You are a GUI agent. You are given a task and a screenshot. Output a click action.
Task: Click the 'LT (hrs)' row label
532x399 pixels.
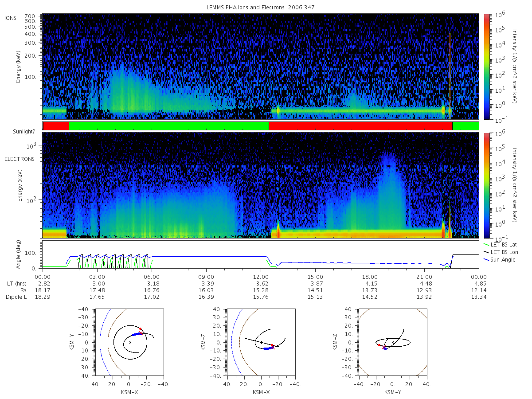[14, 283]
